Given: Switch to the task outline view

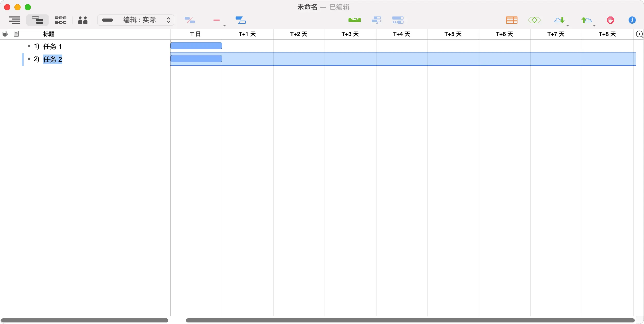Looking at the screenshot, I should click(x=14, y=20).
